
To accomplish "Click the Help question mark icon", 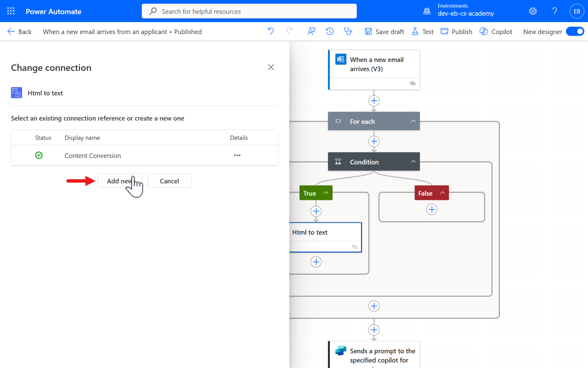I will (x=555, y=11).
